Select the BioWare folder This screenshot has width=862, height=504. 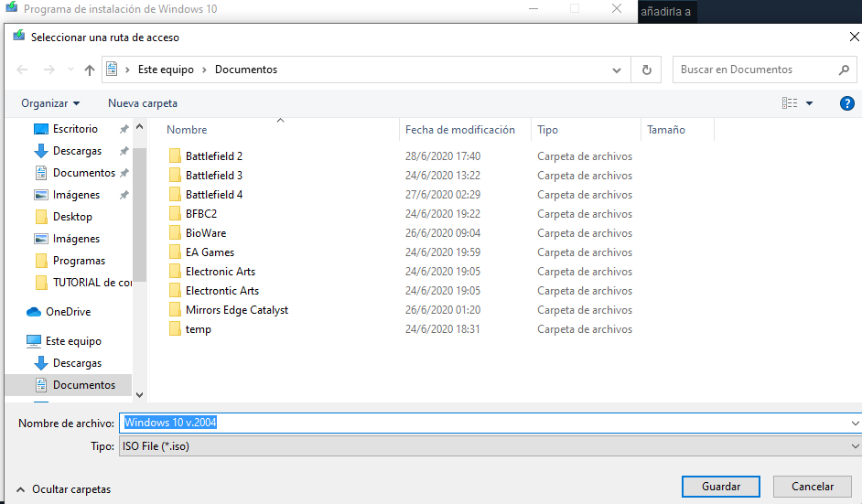pyautogui.click(x=206, y=233)
